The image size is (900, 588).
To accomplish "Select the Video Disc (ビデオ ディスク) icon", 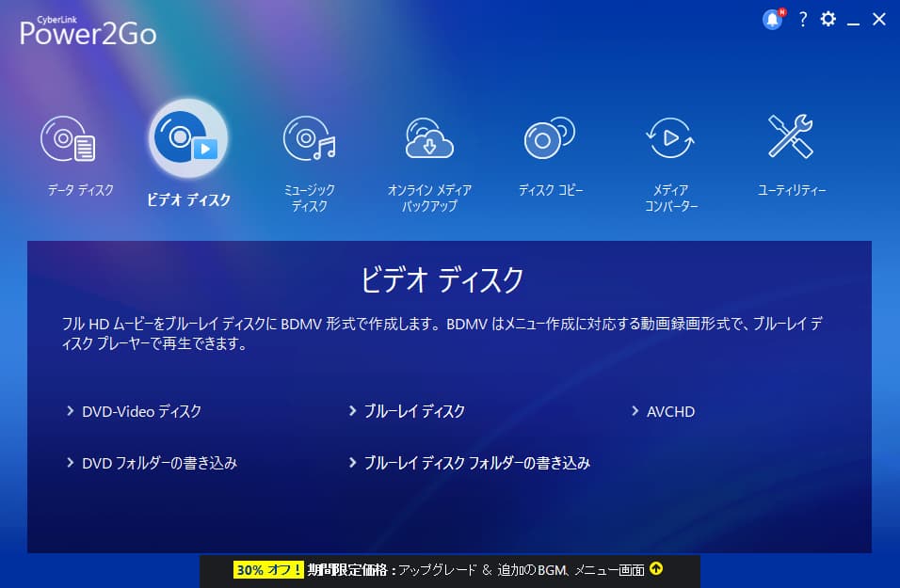I will pyautogui.click(x=187, y=138).
